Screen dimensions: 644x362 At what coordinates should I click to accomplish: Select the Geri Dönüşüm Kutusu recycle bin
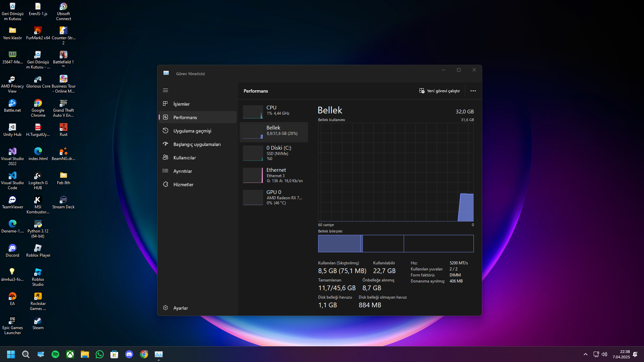pyautogui.click(x=12, y=12)
